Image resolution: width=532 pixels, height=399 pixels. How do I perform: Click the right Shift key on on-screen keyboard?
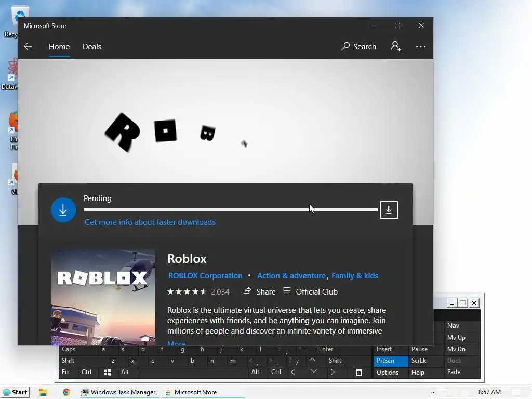pos(348,361)
